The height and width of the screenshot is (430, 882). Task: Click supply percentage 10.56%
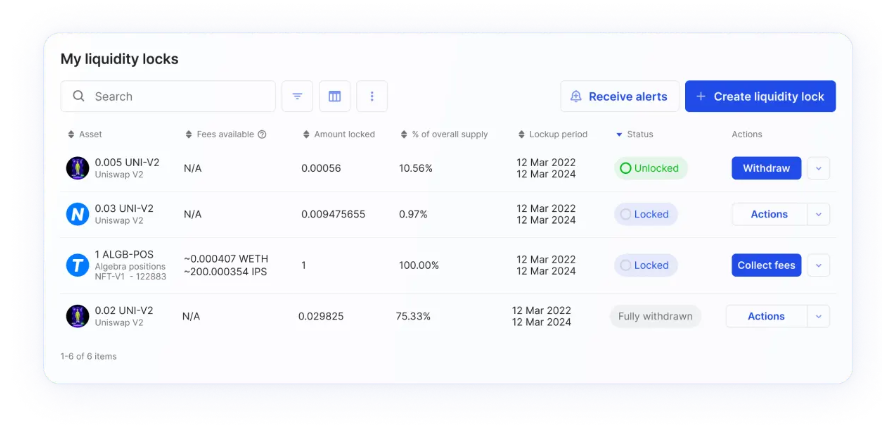[416, 168]
